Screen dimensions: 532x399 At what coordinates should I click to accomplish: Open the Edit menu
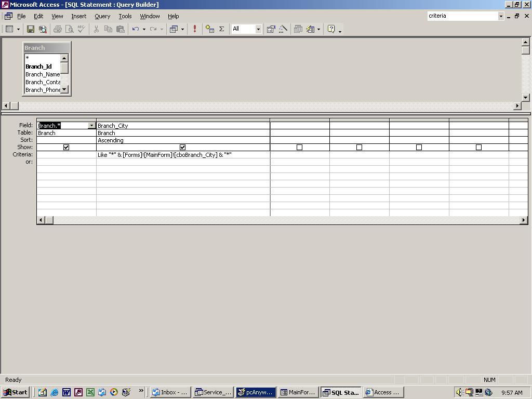38,16
